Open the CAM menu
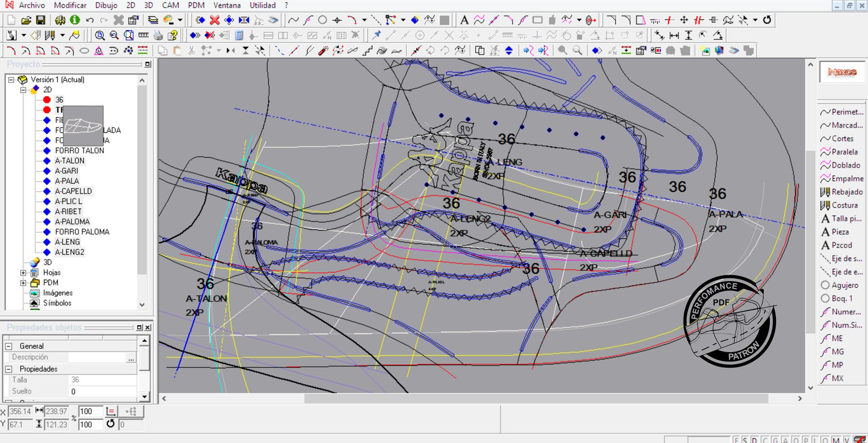This screenshot has width=868, height=443. click(170, 5)
